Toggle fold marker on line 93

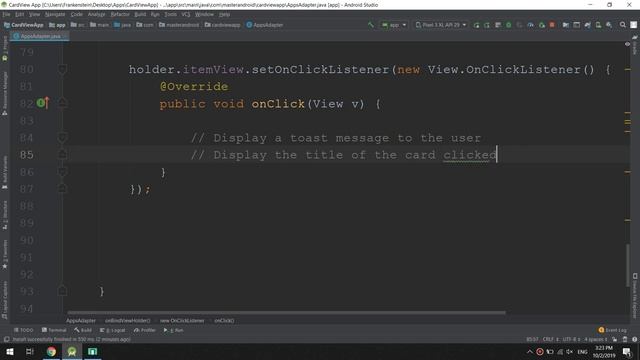click(62, 291)
